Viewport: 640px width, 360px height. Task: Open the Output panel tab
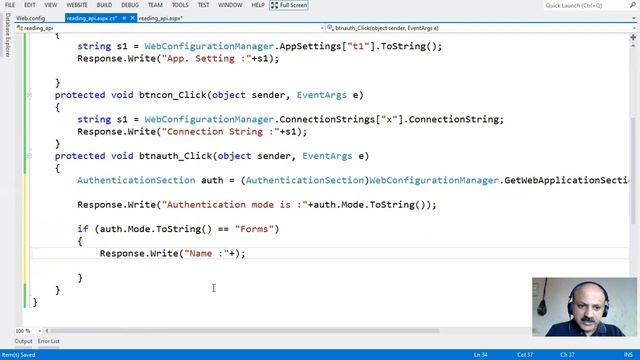click(23, 341)
